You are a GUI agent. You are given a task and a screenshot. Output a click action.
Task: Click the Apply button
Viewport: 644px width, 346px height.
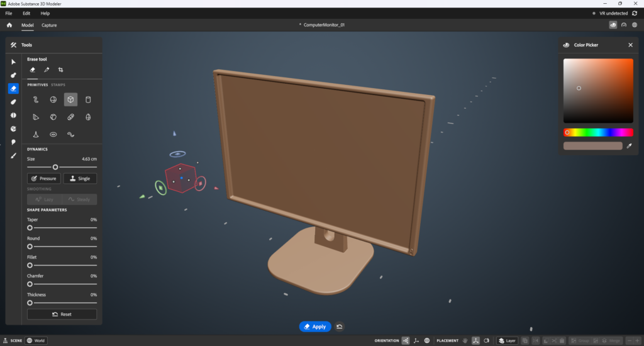click(315, 326)
